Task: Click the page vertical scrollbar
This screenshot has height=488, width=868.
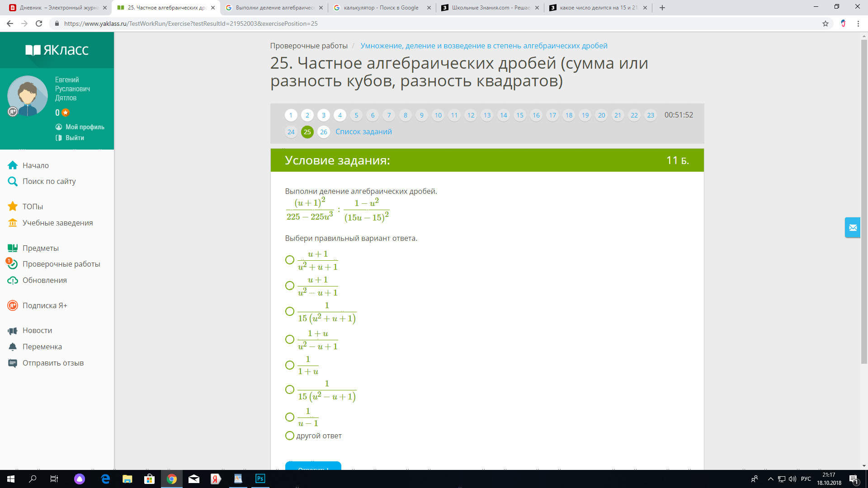Action: pyautogui.click(x=864, y=202)
